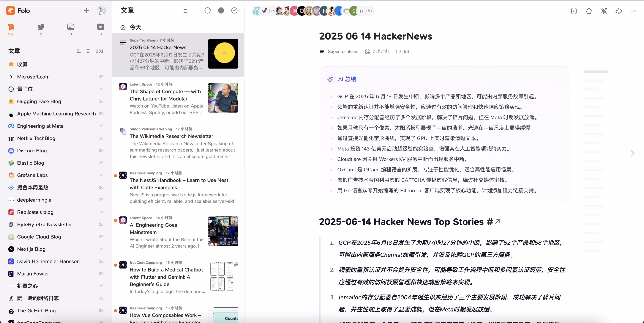
Task: Open the Google Cloud Blog feed
Action: pos(56,237)
